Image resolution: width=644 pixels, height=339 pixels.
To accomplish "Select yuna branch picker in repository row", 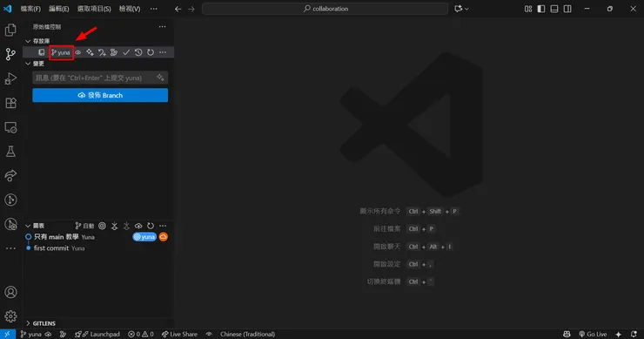I will click(x=61, y=52).
